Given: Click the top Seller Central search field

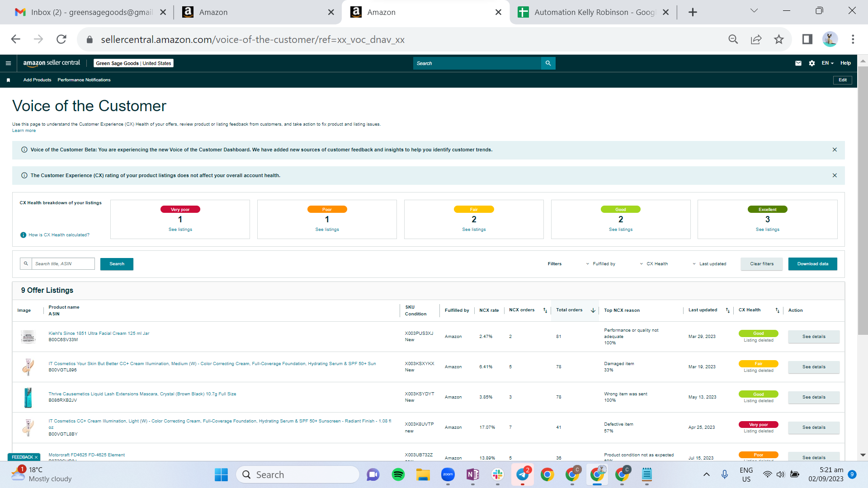Looking at the screenshot, I should point(477,63).
